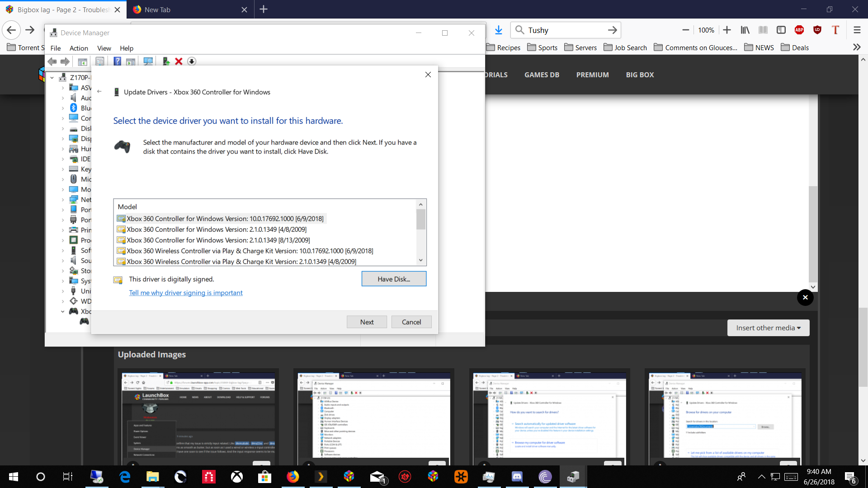The image size is (868, 488).
Task: Open the PREMIUM site navigation item
Action: click(x=592, y=75)
